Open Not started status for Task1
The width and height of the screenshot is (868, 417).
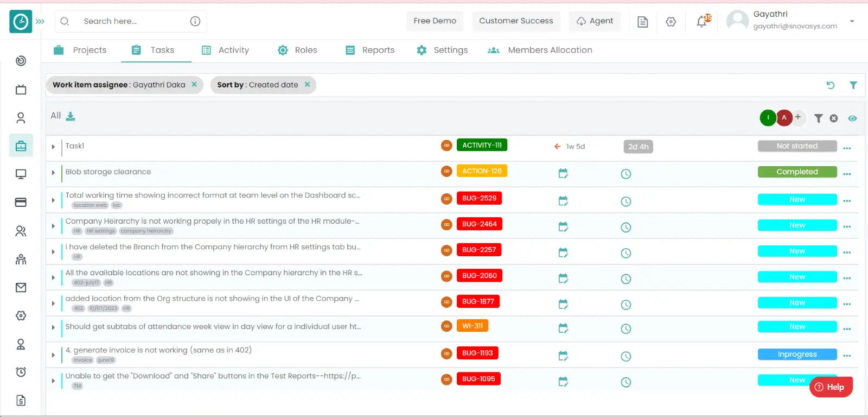pos(797,146)
